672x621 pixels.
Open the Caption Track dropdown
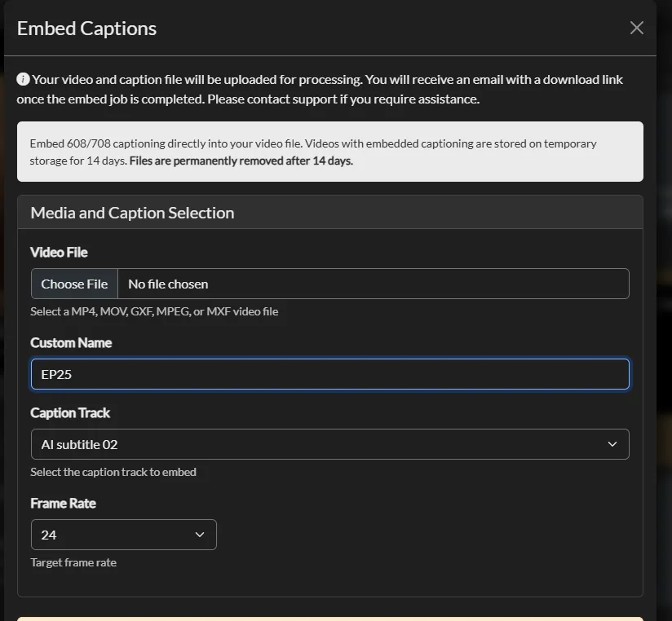[x=330, y=444]
